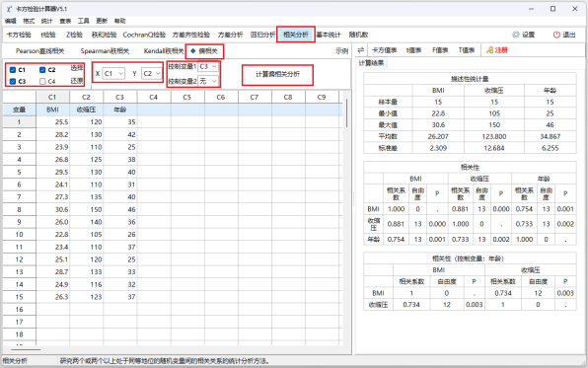Click partial correlation value 0.734 in 收缩压 row
Image resolution: width=588 pixels, height=368 pixels.
coord(411,305)
